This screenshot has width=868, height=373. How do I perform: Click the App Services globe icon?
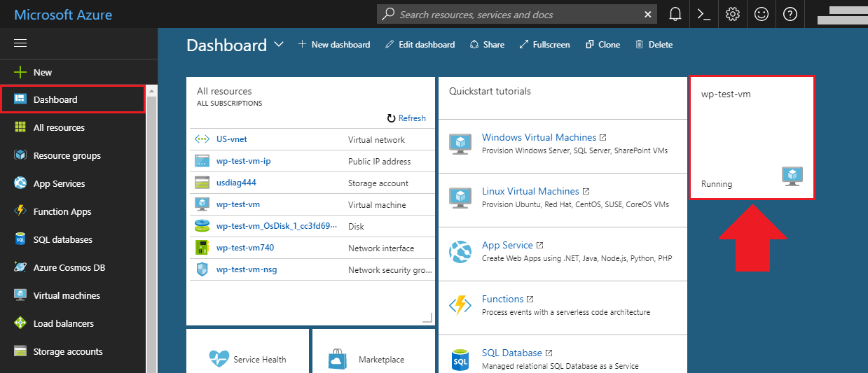tap(20, 183)
